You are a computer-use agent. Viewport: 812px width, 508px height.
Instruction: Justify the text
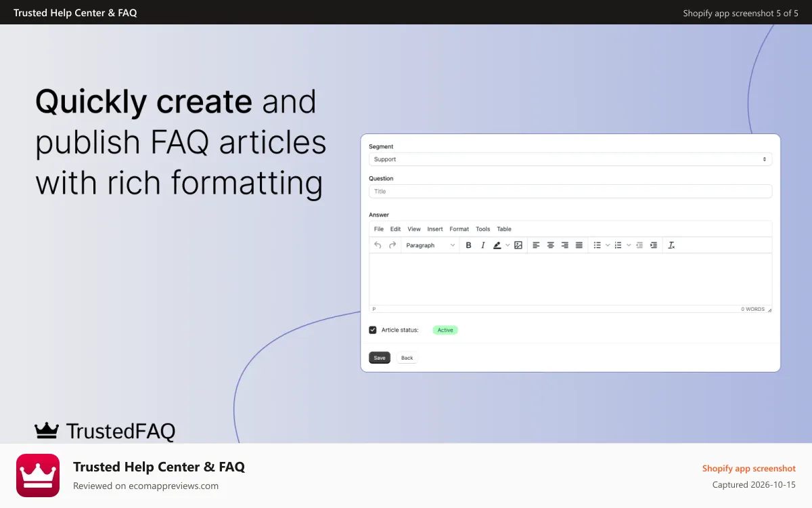pyautogui.click(x=579, y=245)
